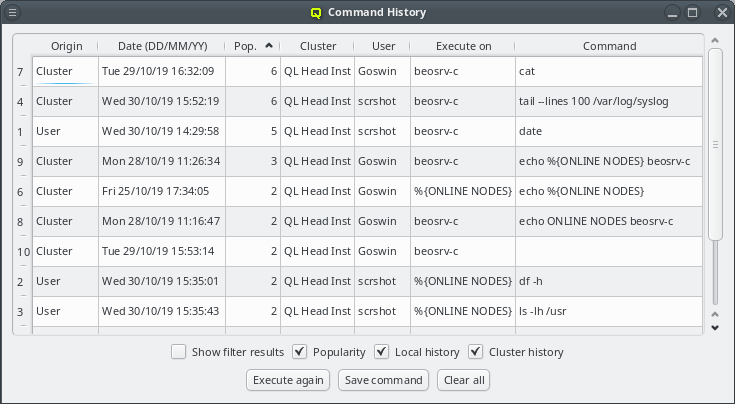
Task: Sort by the Execute on column header
Action: click(x=463, y=46)
